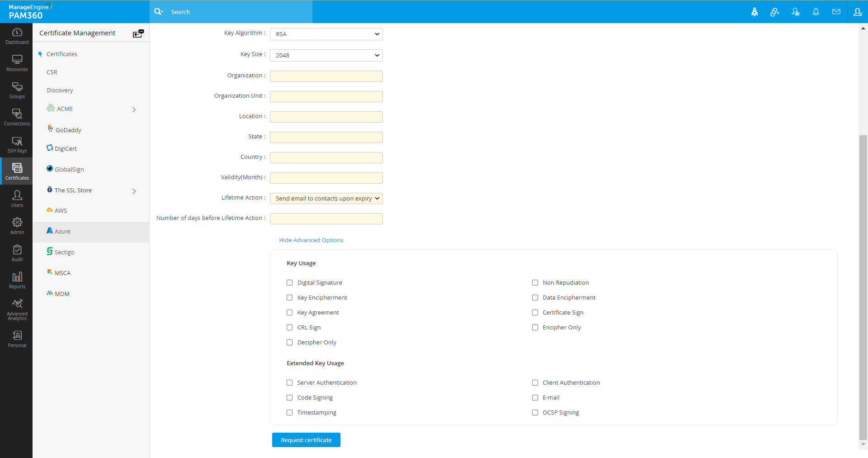
Task: Click the Azure logo icon in the menu
Action: [50, 231]
